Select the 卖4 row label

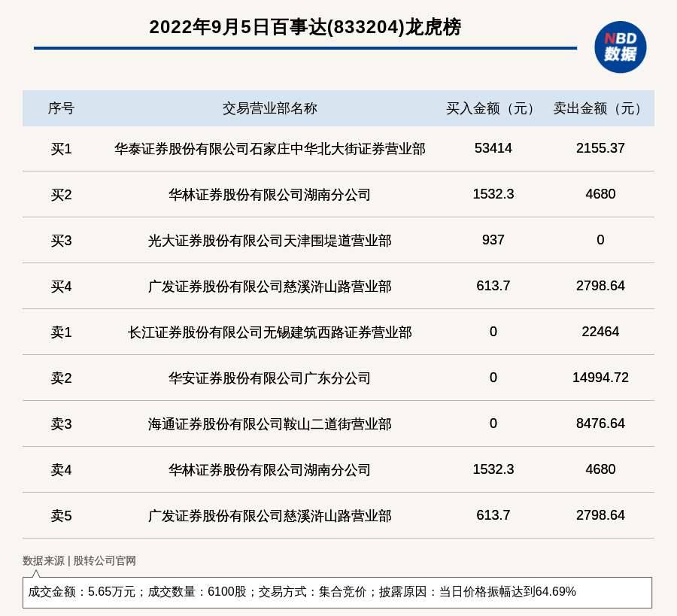tap(61, 469)
